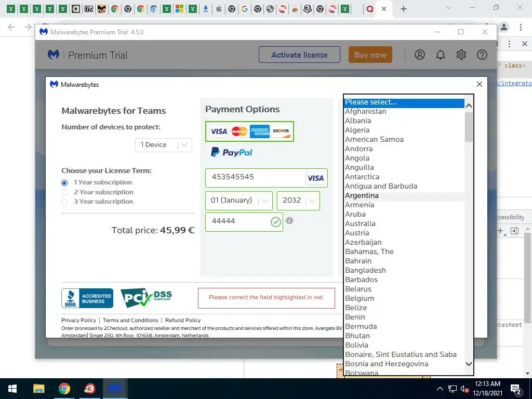This screenshot has width=532, height=399.
Task: Select Austria in the country list
Action: point(404,233)
